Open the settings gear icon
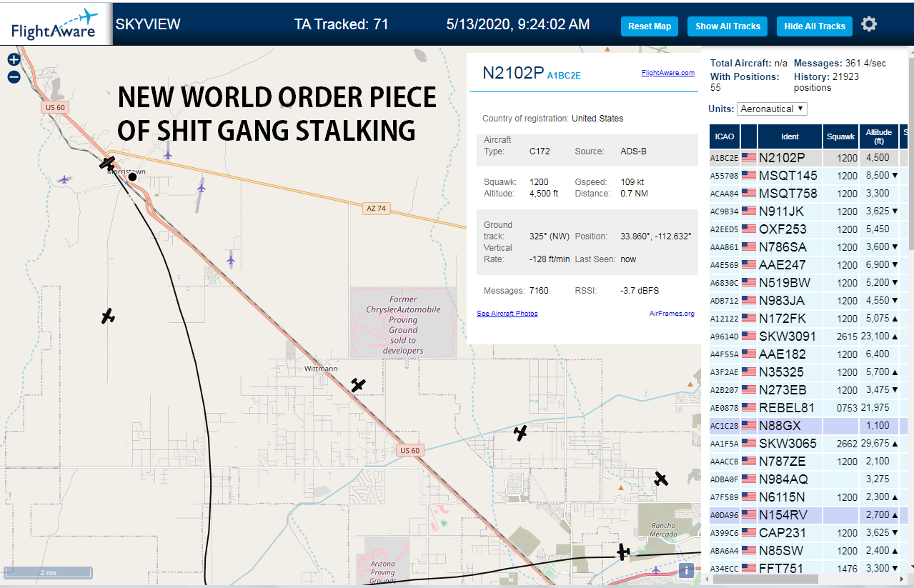This screenshot has width=914, height=588. pos(868,24)
